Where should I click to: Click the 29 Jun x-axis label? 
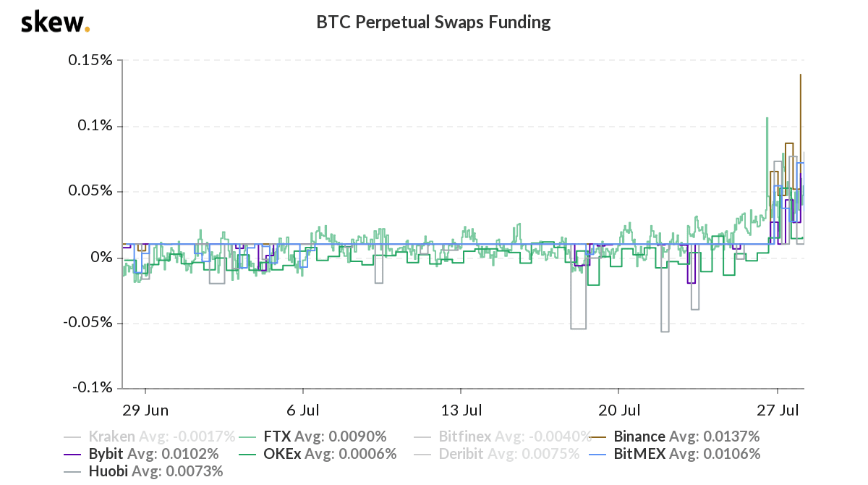[145, 410]
